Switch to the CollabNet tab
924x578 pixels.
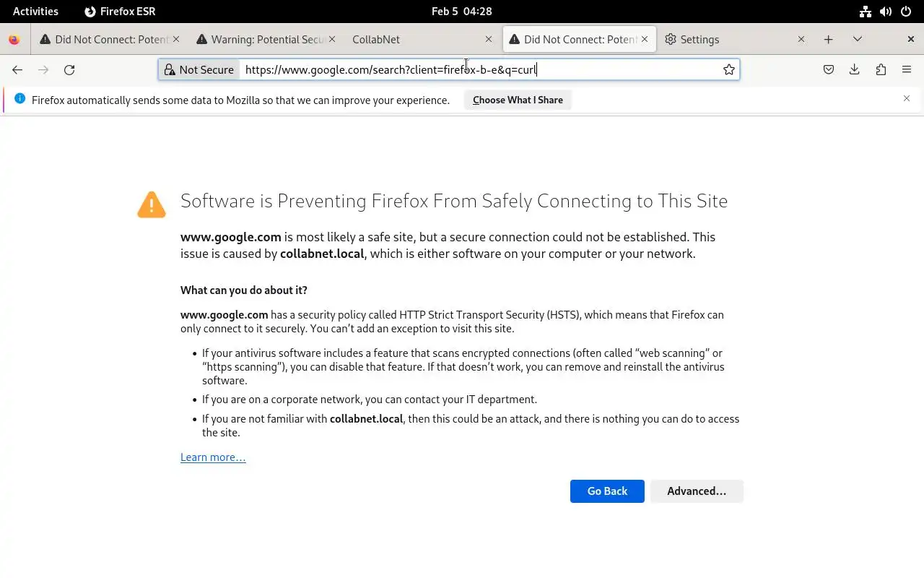tap(411, 40)
